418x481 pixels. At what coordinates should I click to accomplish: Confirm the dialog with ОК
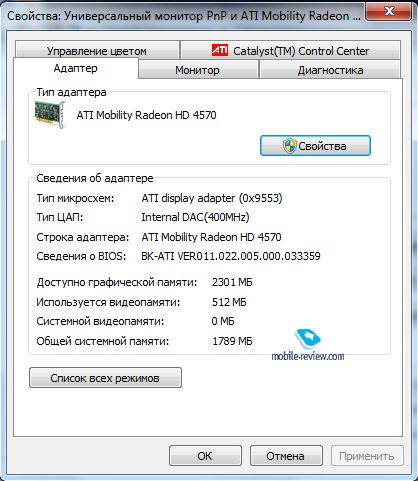(205, 456)
